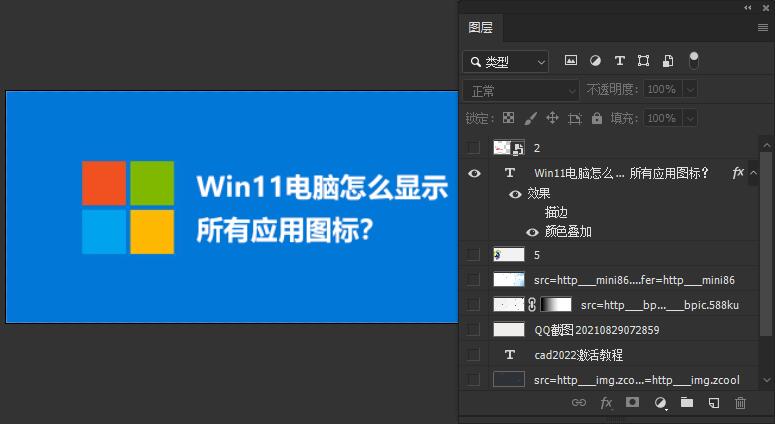
Task: Toggle visibility of 效果 effects eye
Action: [515, 194]
